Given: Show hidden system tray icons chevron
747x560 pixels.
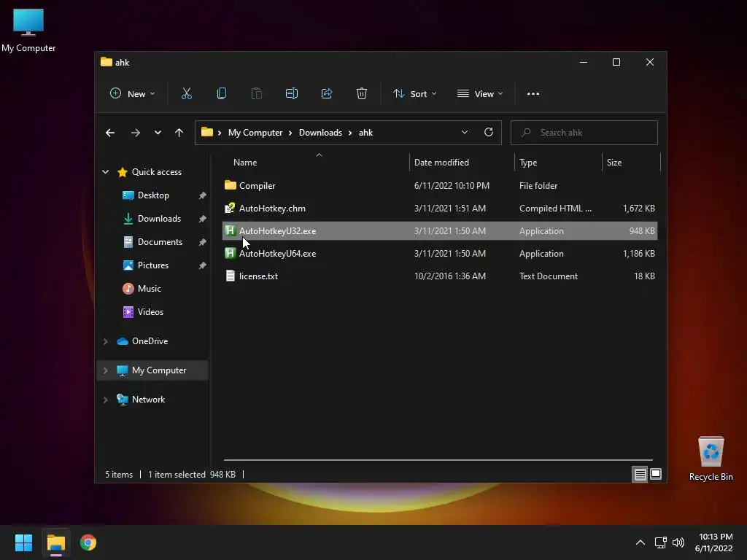Looking at the screenshot, I should point(640,542).
